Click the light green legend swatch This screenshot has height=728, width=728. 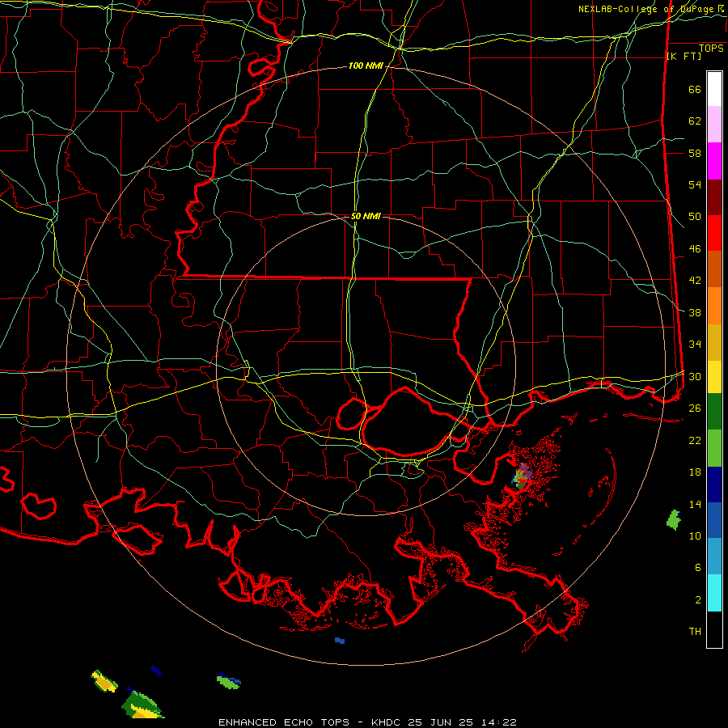coord(714,448)
